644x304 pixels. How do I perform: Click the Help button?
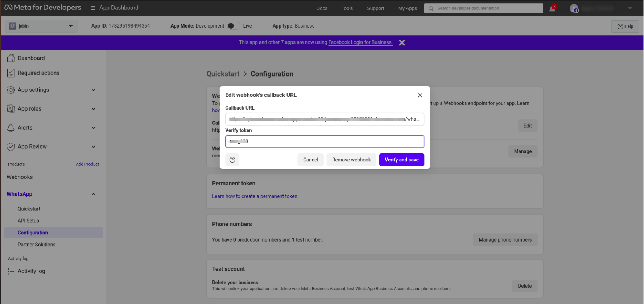[625, 26]
